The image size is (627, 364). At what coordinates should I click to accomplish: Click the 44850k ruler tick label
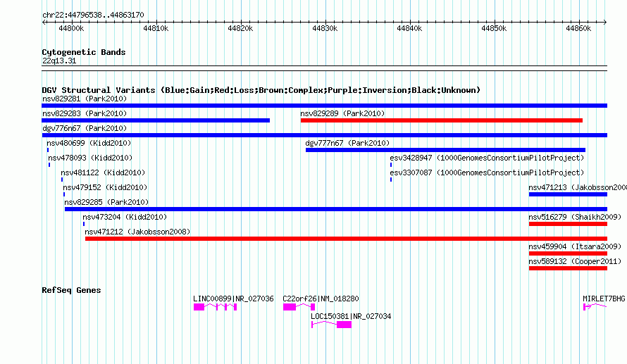pyautogui.click(x=495, y=28)
